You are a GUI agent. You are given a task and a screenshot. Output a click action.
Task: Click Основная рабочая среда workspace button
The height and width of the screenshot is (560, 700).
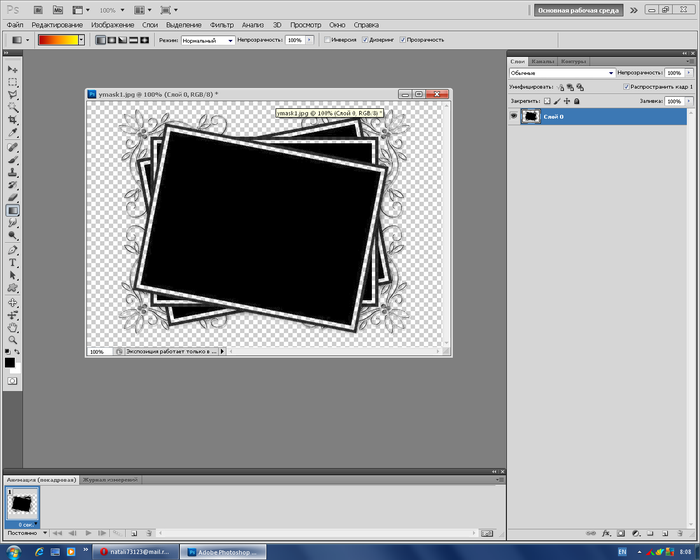(578, 10)
